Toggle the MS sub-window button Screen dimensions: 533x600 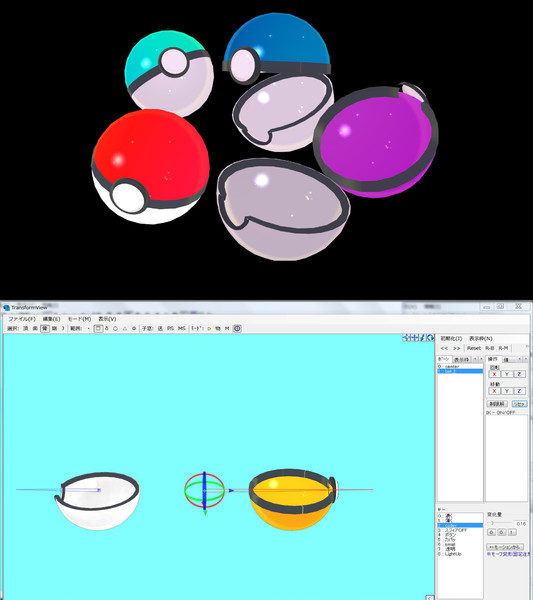tap(181, 328)
